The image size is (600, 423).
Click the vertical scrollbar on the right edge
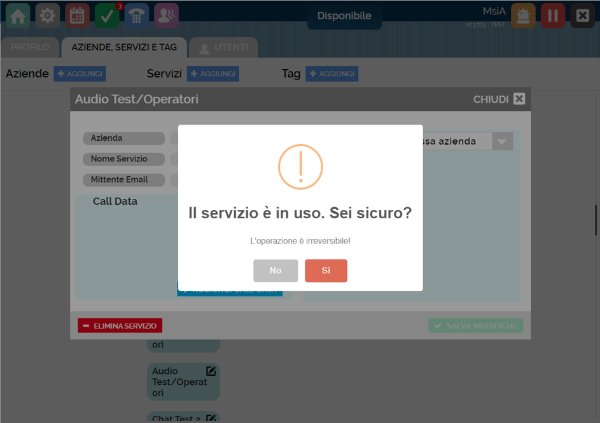pyautogui.click(x=596, y=220)
